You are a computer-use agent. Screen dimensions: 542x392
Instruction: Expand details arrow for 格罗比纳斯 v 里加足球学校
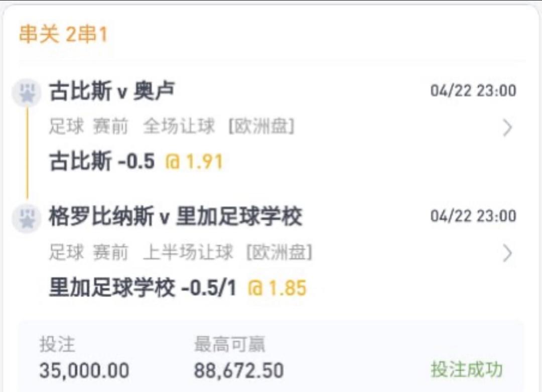pos(507,253)
